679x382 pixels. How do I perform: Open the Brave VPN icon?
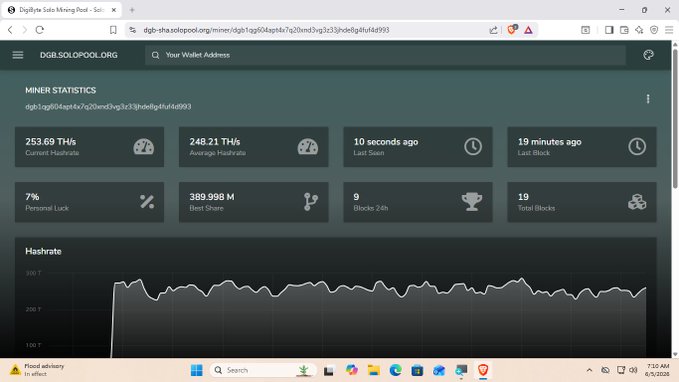tap(654, 30)
